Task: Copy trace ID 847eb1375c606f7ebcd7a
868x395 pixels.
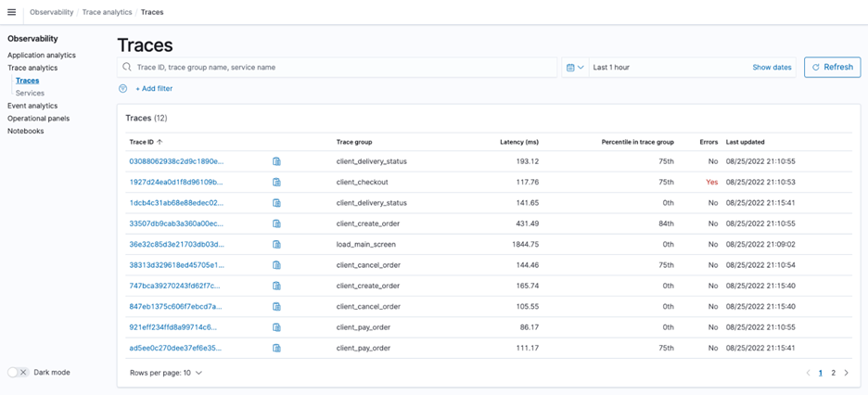Action: pos(276,307)
